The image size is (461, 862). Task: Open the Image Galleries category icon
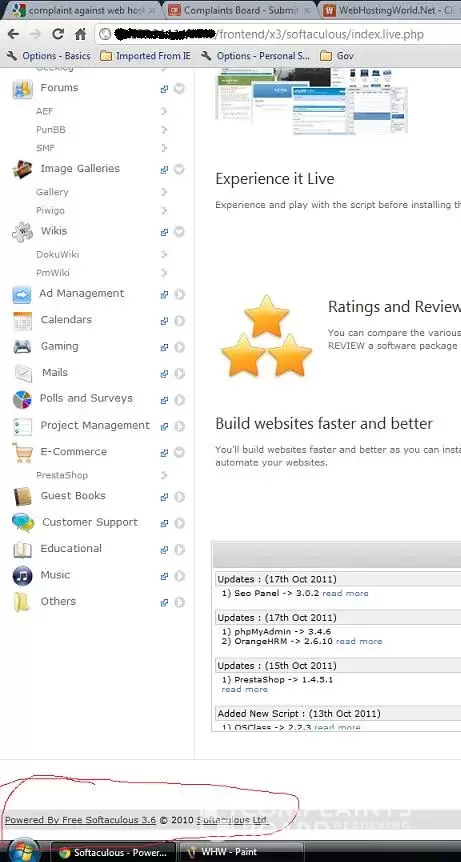(23, 169)
